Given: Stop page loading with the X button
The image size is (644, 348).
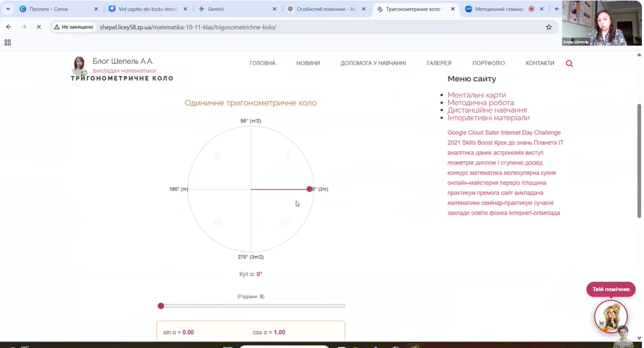Looking at the screenshot, I should click(39, 27).
